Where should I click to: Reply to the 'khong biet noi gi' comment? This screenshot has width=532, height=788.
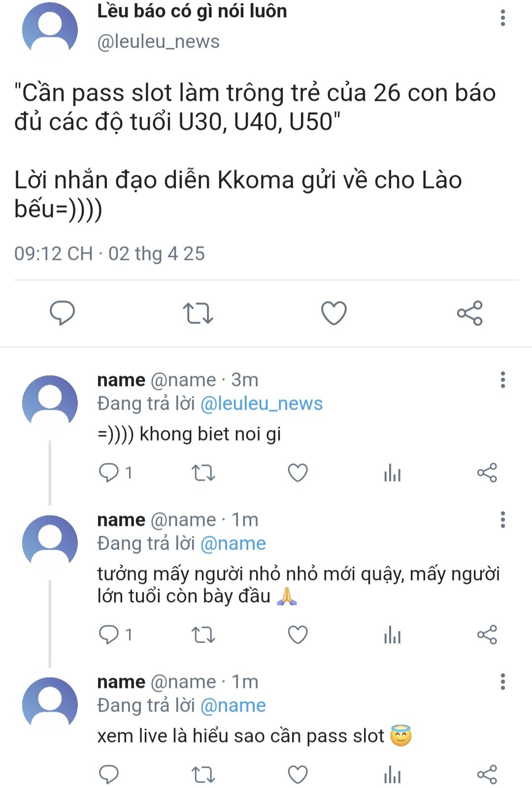(109, 473)
